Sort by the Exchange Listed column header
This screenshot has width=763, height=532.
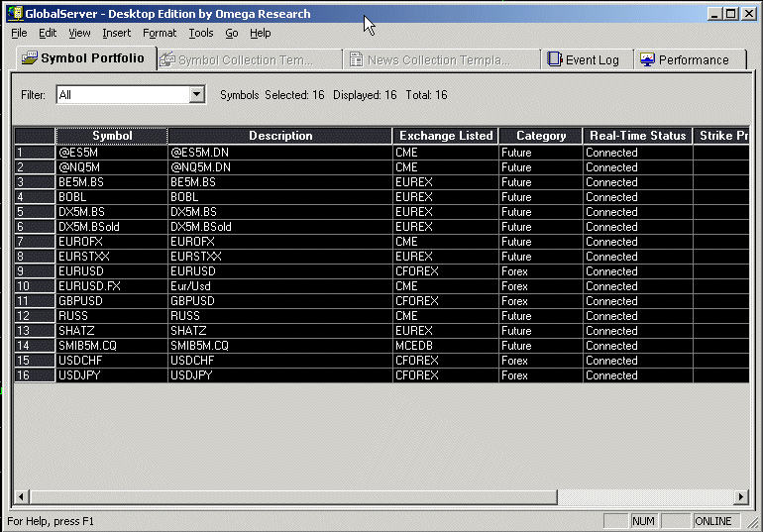tap(446, 136)
